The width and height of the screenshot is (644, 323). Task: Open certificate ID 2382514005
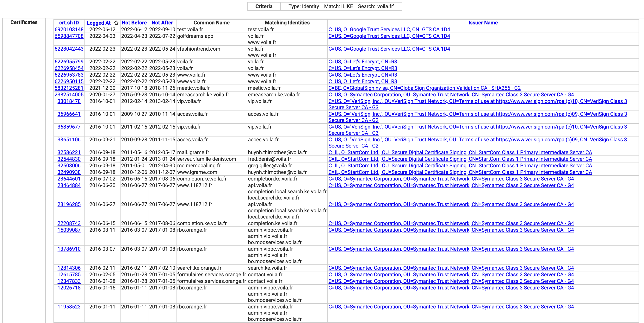click(69, 95)
